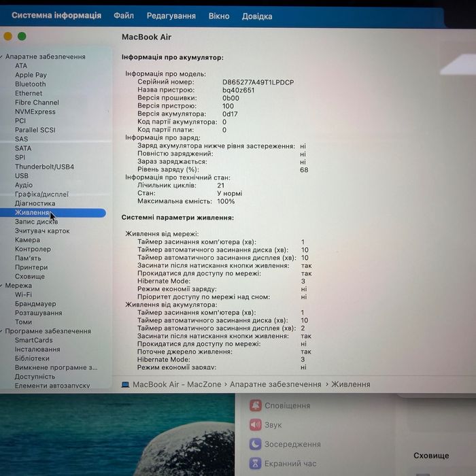476x476 pixels.
Task: Select Діагностика in the sidebar
Action: tap(35, 203)
